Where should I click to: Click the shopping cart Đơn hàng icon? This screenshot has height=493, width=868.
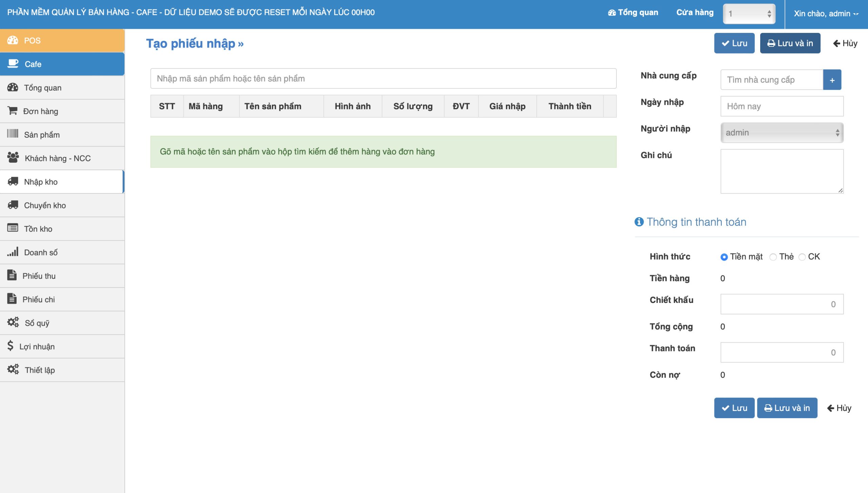click(x=12, y=111)
